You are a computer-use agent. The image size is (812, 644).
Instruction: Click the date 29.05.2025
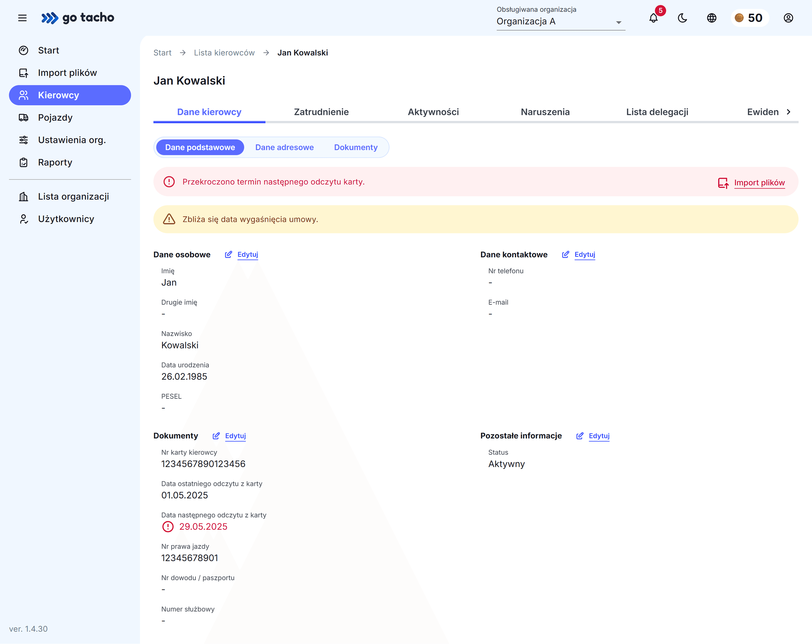click(203, 526)
